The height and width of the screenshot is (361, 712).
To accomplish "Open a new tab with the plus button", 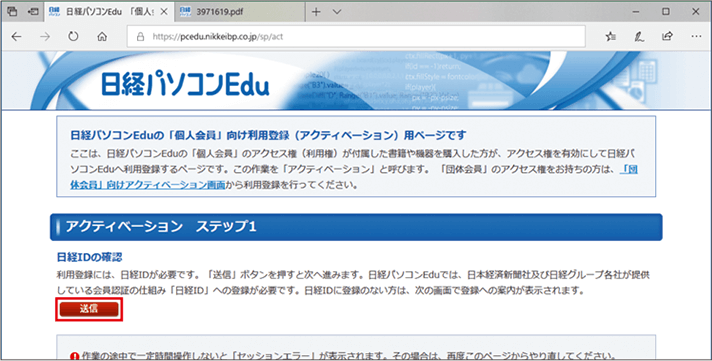I will [x=316, y=12].
